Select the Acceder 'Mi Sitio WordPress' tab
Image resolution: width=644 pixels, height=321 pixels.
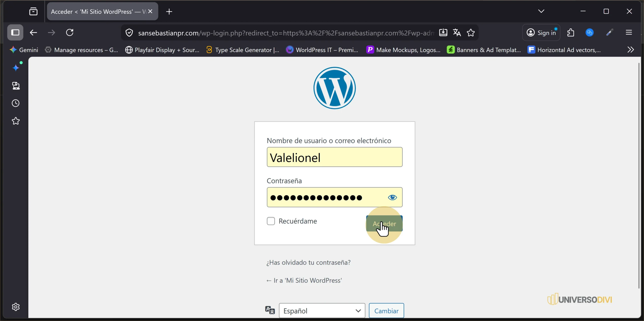103,11
